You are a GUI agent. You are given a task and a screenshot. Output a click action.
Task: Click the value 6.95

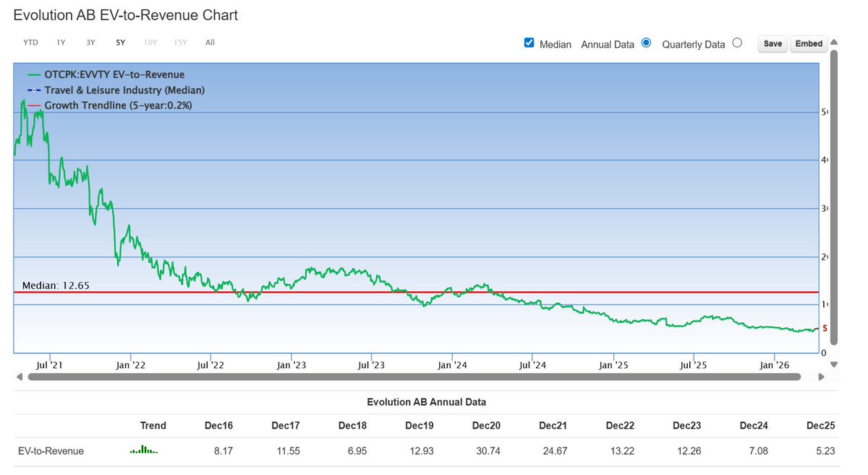[357, 451]
